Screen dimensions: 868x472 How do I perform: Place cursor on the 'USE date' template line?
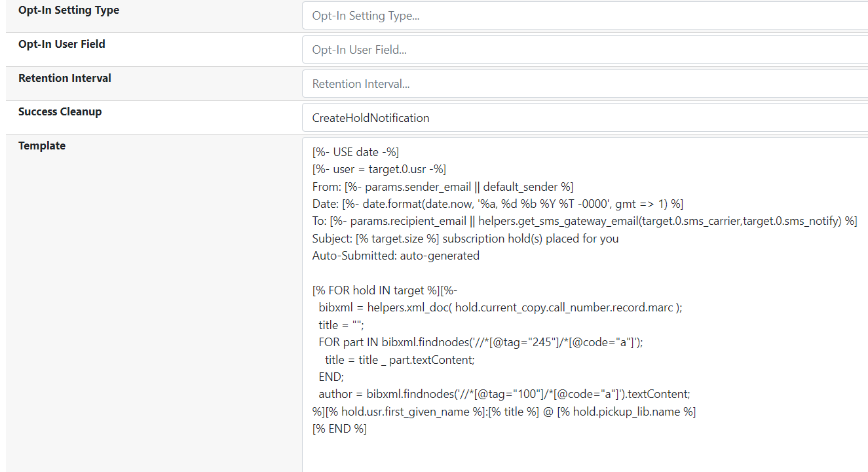pyautogui.click(x=356, y=152)
